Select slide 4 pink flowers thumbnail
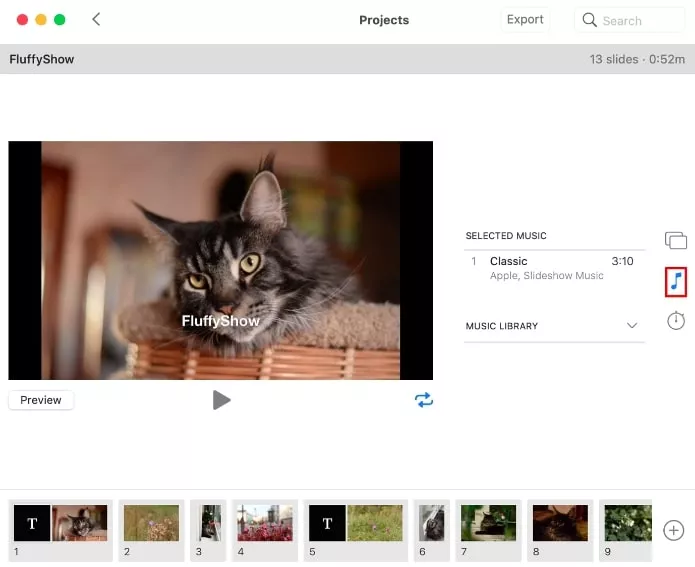This screenshot has height=567, width=695. [265, 523]
